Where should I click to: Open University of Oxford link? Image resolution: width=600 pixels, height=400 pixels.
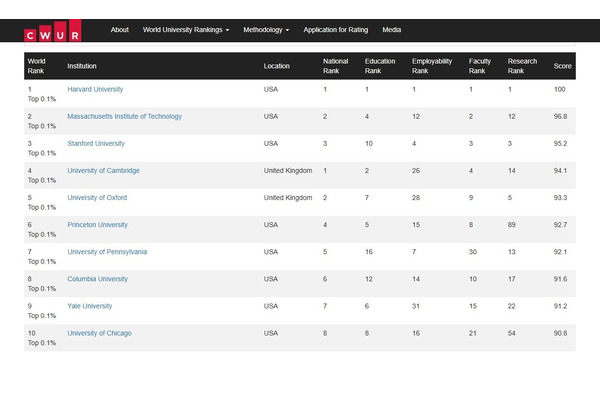pos(97,198)
